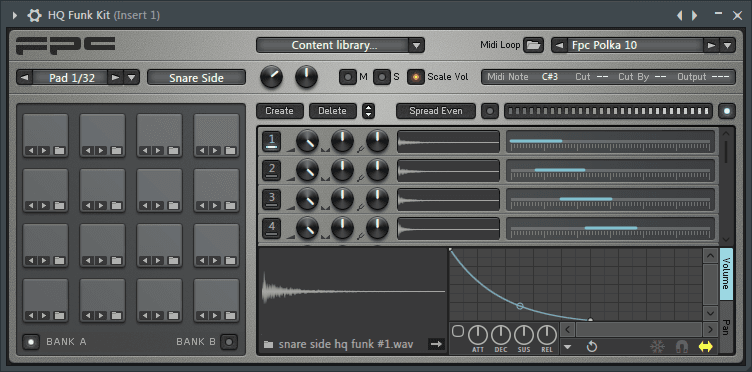Viewport: 752px width, 372px height.
Task: Switch to the Pan envelope tab
Action: (x=726, y=327)
